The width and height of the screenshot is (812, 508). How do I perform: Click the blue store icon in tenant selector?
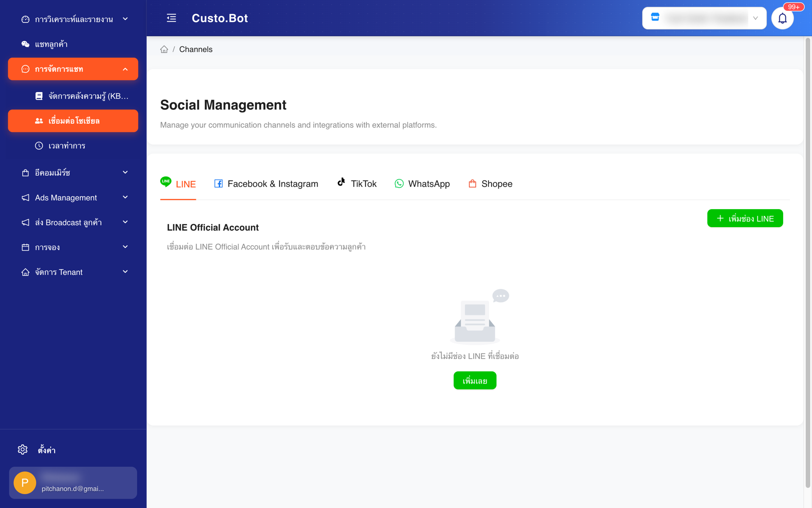click(655, 18)
